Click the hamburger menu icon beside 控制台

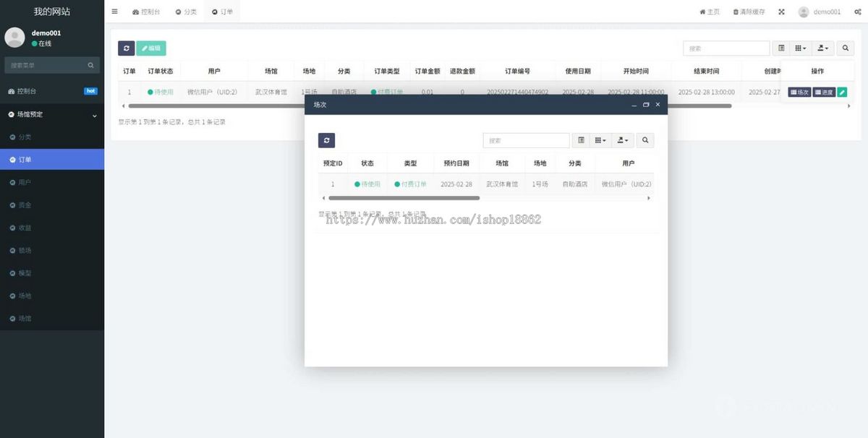(x=114, y=11)
